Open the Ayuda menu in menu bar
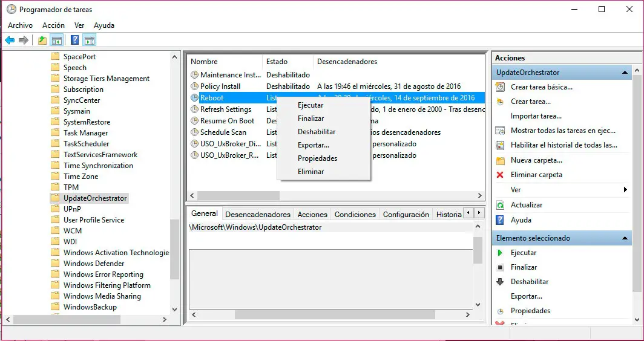This screenshot has height=341, width=644. 104,25
